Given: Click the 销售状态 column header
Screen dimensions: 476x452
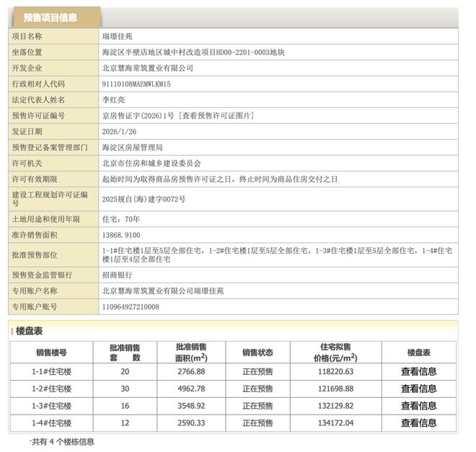Looking at the screenshot, I should click(257, 353).
